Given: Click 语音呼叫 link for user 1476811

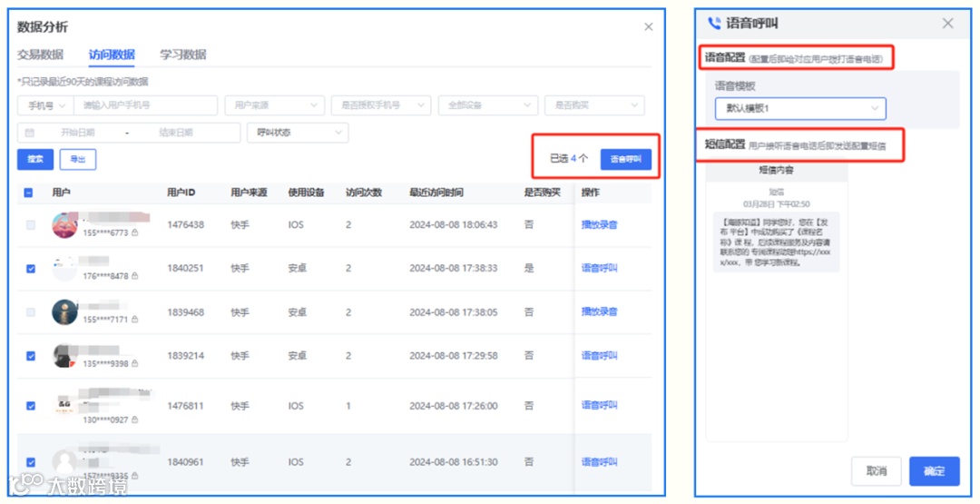Looking at the screenshot, I should (600, 405).
